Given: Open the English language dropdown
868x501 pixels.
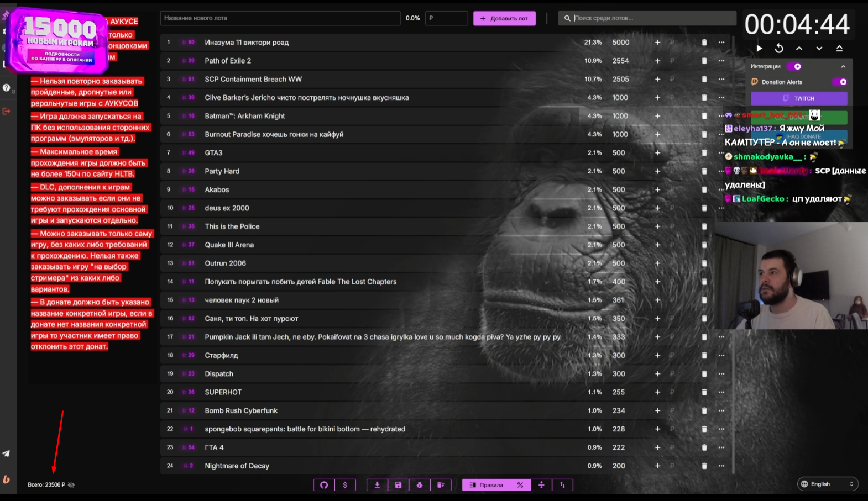Looking at the screenshot, I should pos(828,484).
